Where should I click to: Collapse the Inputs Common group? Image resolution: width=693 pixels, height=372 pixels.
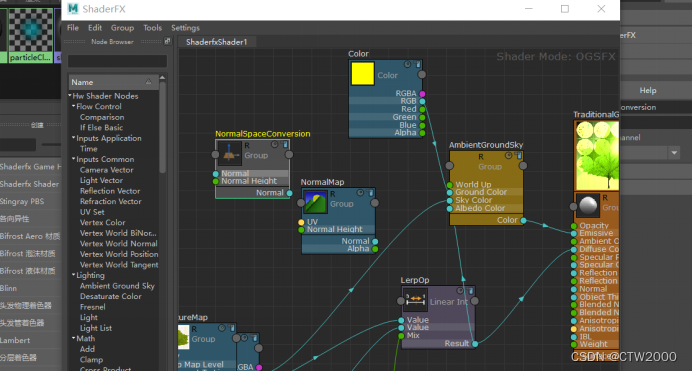click(74, 159)
